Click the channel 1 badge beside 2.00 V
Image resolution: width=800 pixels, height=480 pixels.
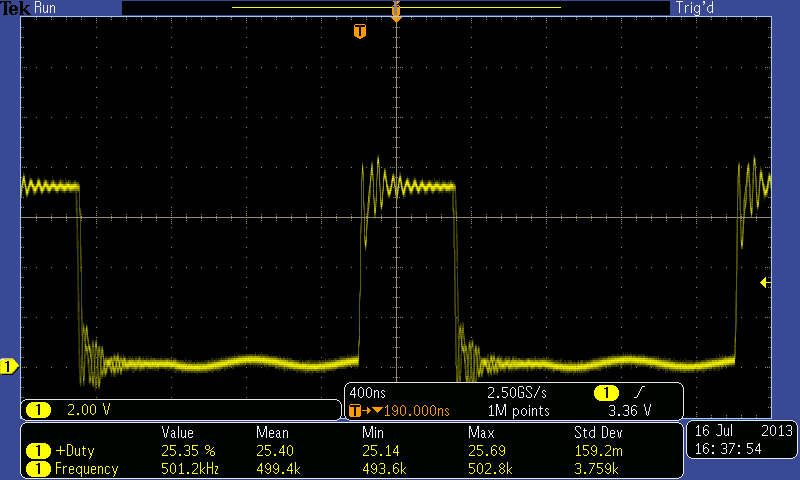click(x=38, y=410)
